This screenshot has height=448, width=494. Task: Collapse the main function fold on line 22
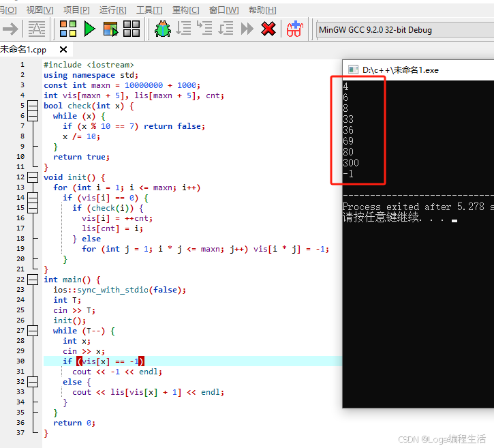click(x=33, y=280)
